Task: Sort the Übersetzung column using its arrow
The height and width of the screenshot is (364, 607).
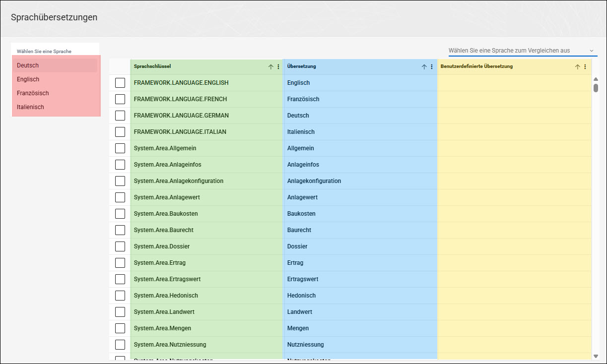Action: pos(424,67)
